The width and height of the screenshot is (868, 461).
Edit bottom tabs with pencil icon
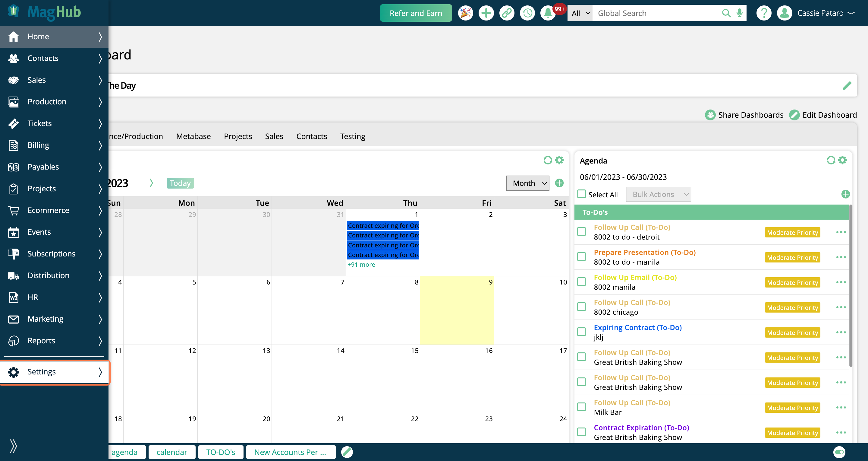347,452
